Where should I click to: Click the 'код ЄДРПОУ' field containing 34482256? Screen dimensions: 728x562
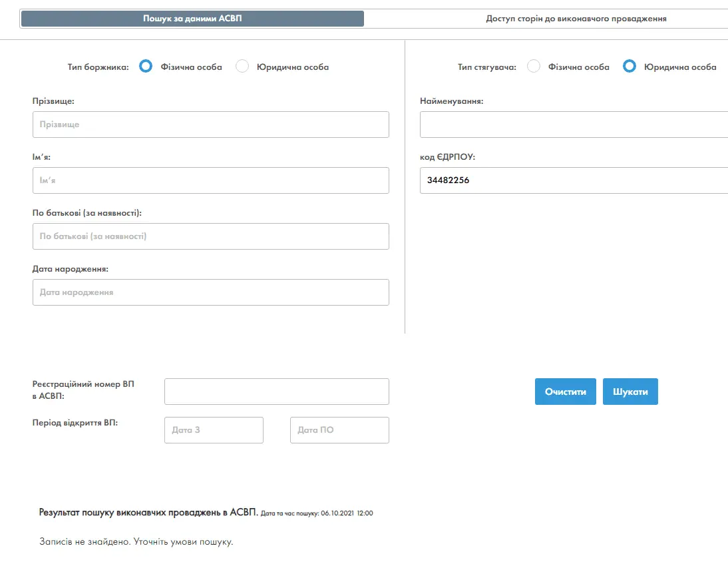pyautogui.click(x=574, y=180)
